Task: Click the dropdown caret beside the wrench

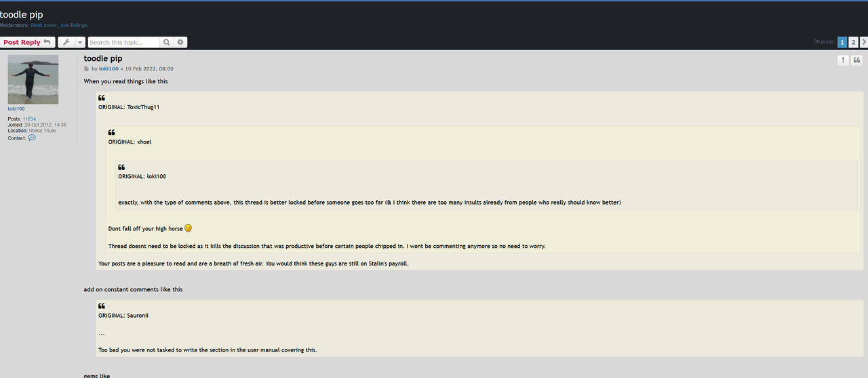Action: [x=80, y=42]
